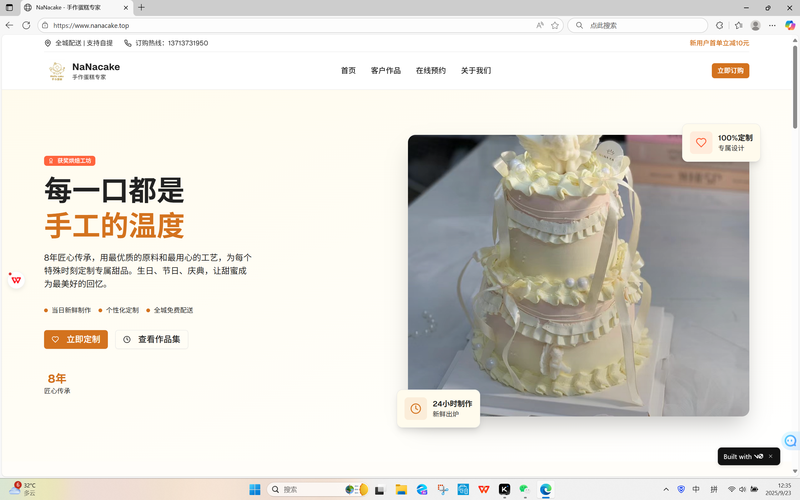Click the heart icon on 100%定制 card
The image size is (800, 500).
point(701,142)
